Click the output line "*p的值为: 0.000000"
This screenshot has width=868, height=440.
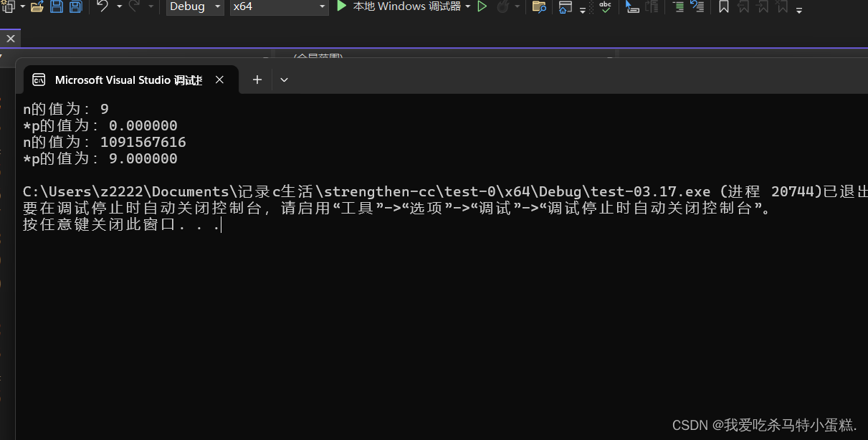(100, 125)
